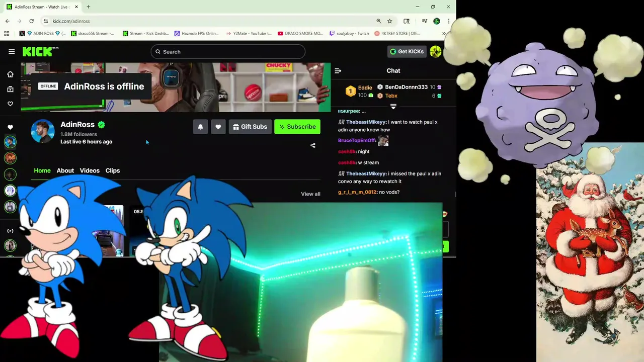The height and width of the screenshot is (362, 644).
Task: Select leaderboard user Eddie
Action: coord(365,87)
